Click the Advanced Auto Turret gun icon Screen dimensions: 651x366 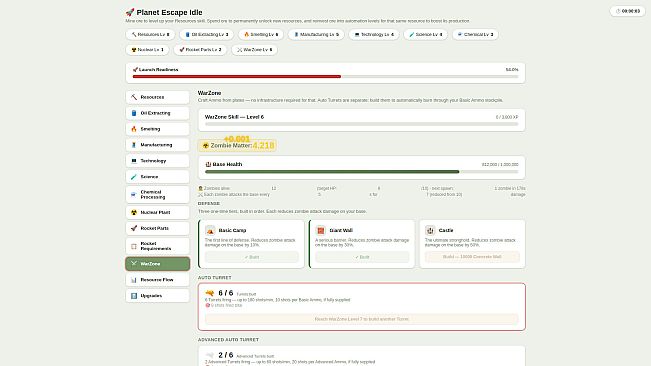click(210, 355)
